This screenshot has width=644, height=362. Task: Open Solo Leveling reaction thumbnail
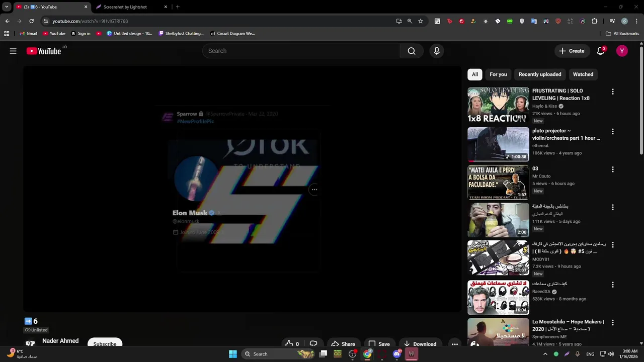coord(498,105)
